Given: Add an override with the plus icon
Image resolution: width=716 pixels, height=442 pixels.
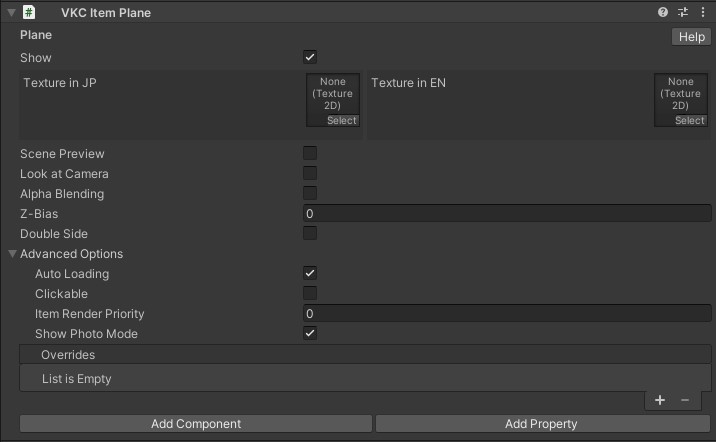Looking at the screenshot, I should click(660, 400).
